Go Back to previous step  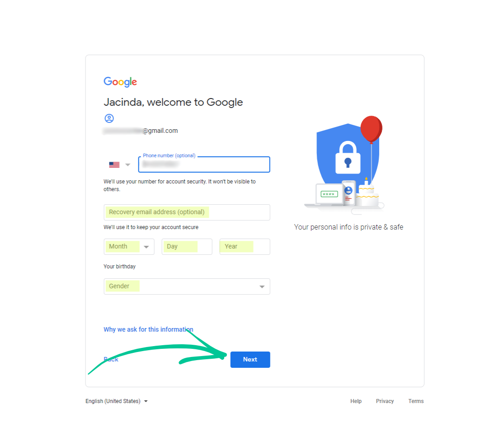pyautogui.click(x=111, y=359)
